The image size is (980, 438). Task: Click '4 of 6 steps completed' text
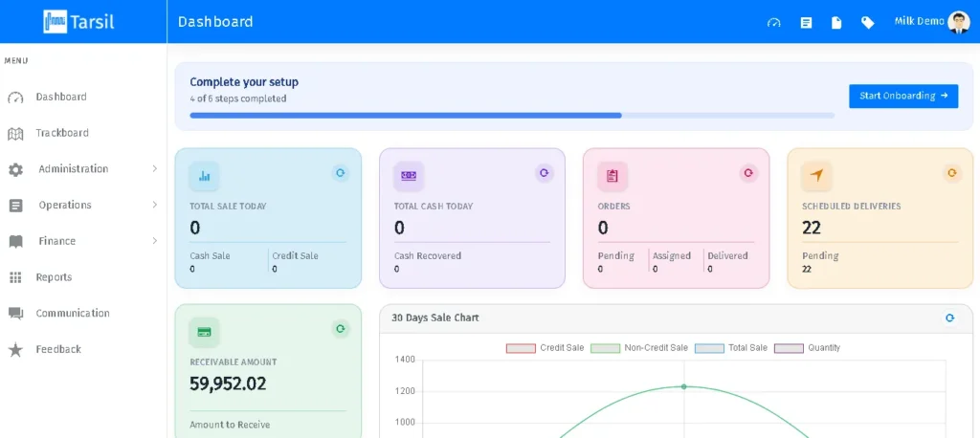point(238,99)
